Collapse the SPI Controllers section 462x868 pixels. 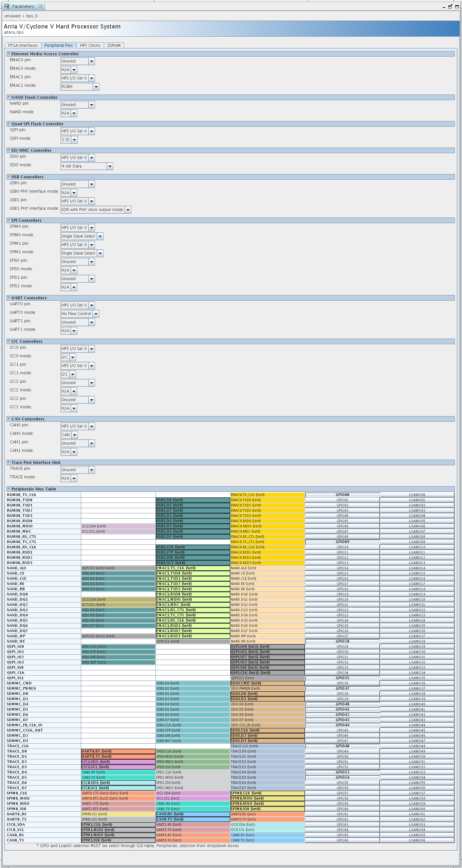[x=9, y=220]
